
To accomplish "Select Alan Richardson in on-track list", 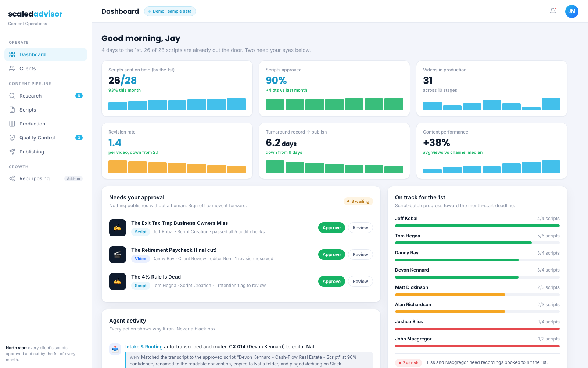I will pyautogui.click(x=413, y=305).
